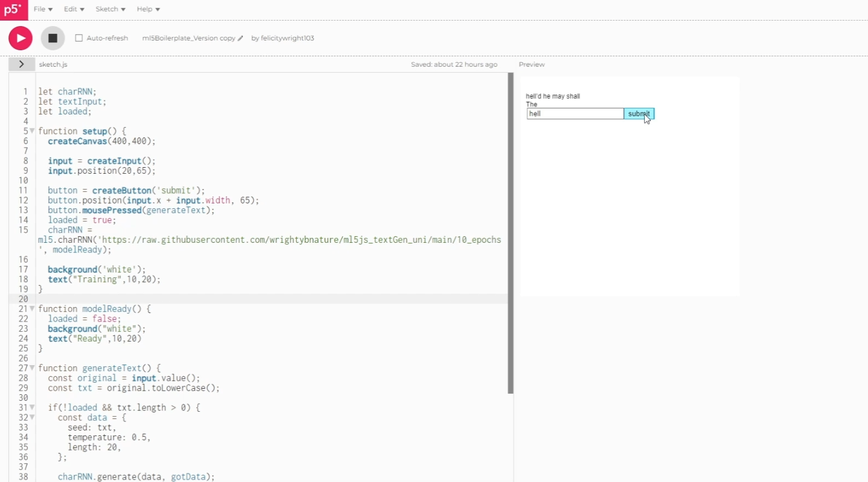
Task: Click the text("Training",10,20) line
Action: pyautogui.click(x=104, y=279)
